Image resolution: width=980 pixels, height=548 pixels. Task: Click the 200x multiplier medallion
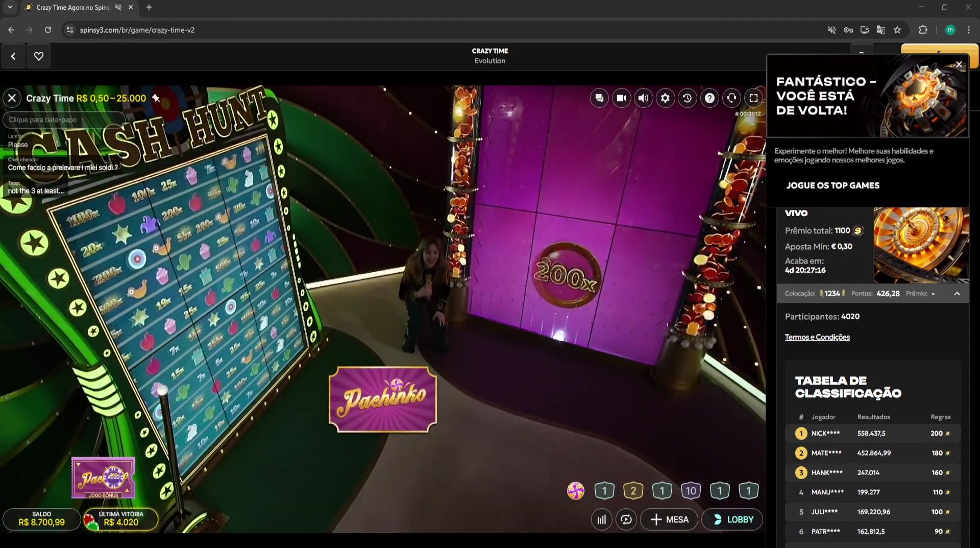[566, 275]
